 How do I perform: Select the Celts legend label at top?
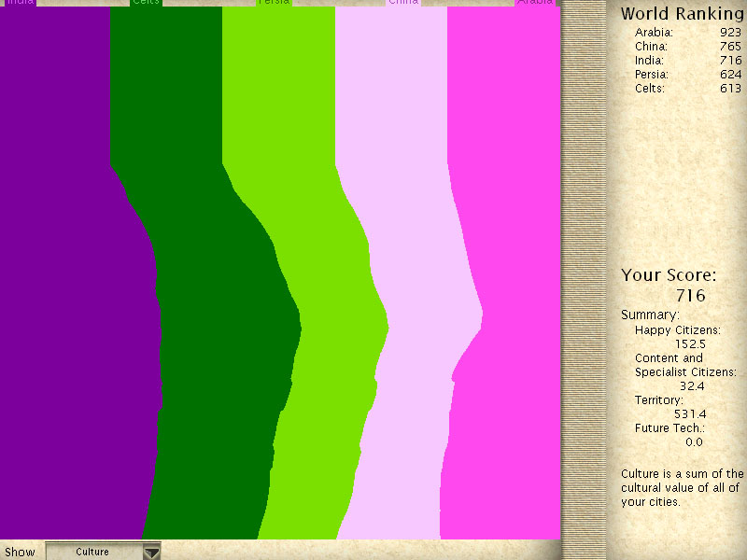coord(146,3)
